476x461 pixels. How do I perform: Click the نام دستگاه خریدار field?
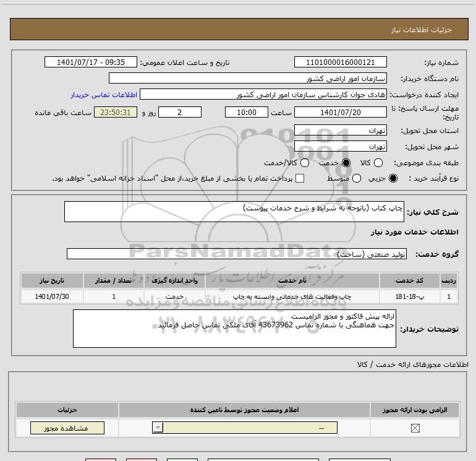coord(248,78)
